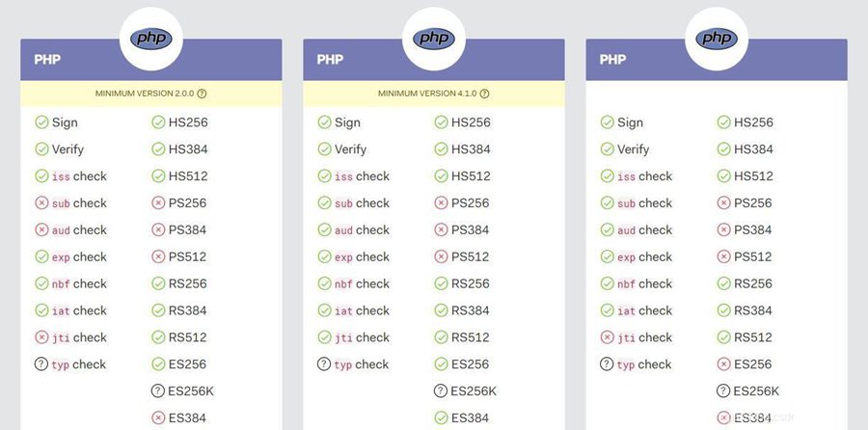868x430 pixels.
Task: Click the PHP title in the third card header
Action: tap(612, 59)
